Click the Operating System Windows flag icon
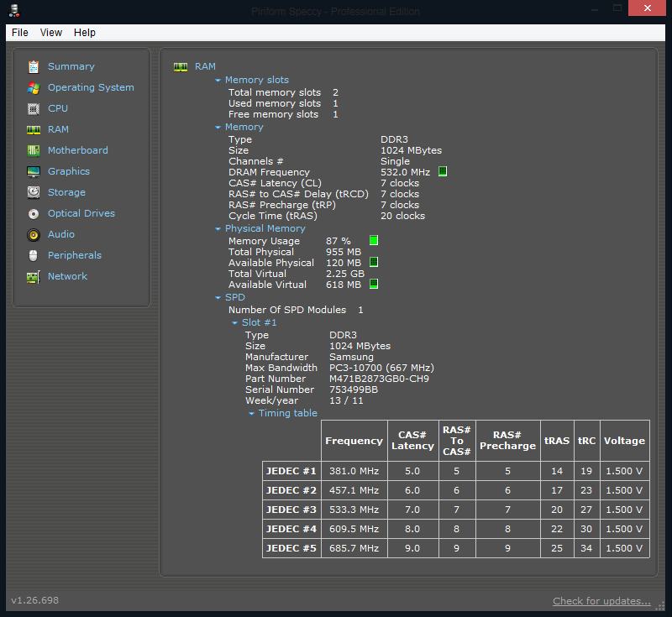The width and height of the screenshot is (672, 617). (x=34, y=88)
